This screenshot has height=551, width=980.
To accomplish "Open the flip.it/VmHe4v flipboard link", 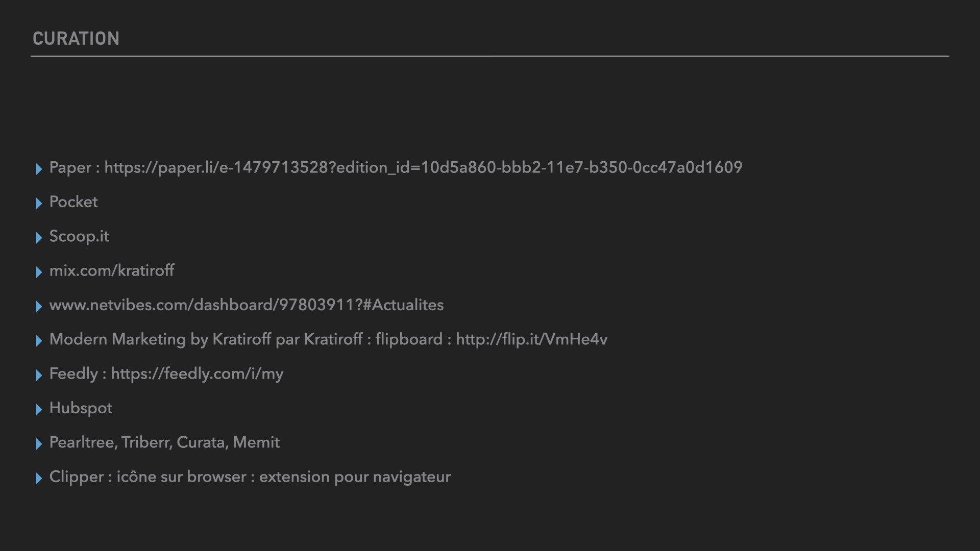I will click(531, 339).
